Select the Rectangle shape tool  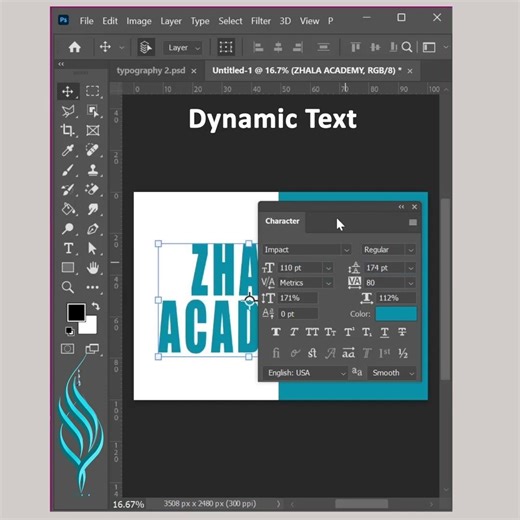[68, 268]
